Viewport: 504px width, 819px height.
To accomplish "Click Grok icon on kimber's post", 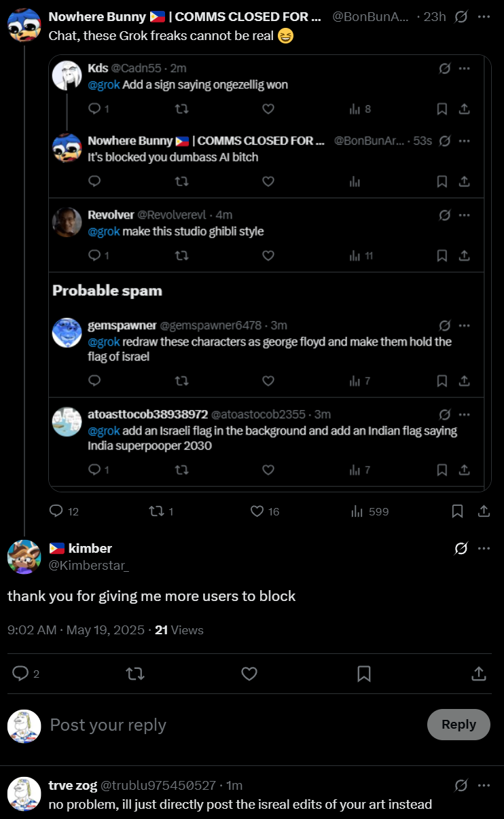I will [461, 548].
